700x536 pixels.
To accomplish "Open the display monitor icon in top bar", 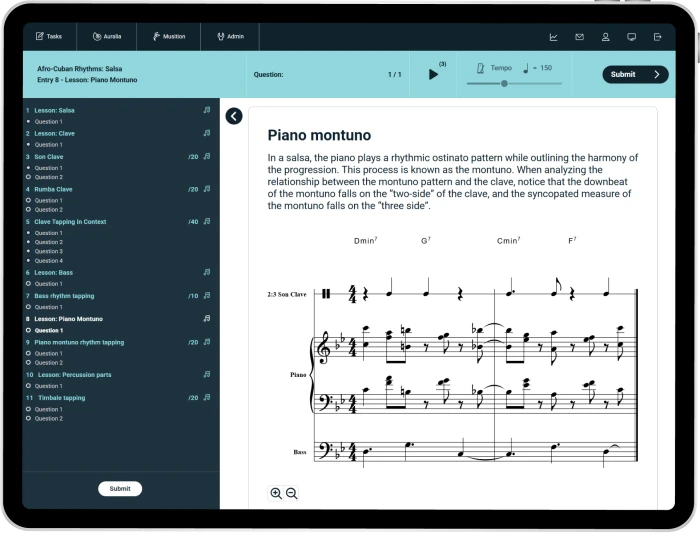I will 631,37.
